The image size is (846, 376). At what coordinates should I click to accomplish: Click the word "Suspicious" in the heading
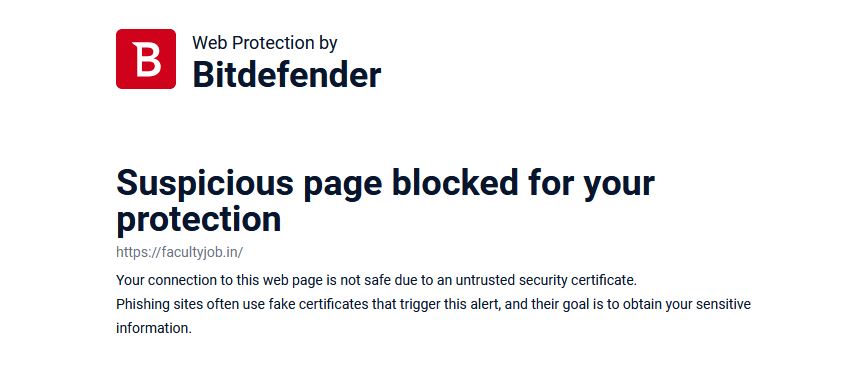(205, 182)
